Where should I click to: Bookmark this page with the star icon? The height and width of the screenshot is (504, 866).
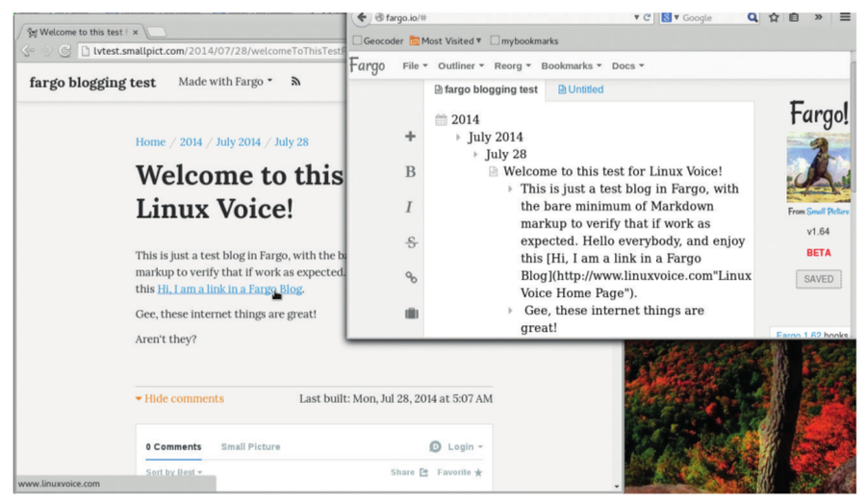774,17
